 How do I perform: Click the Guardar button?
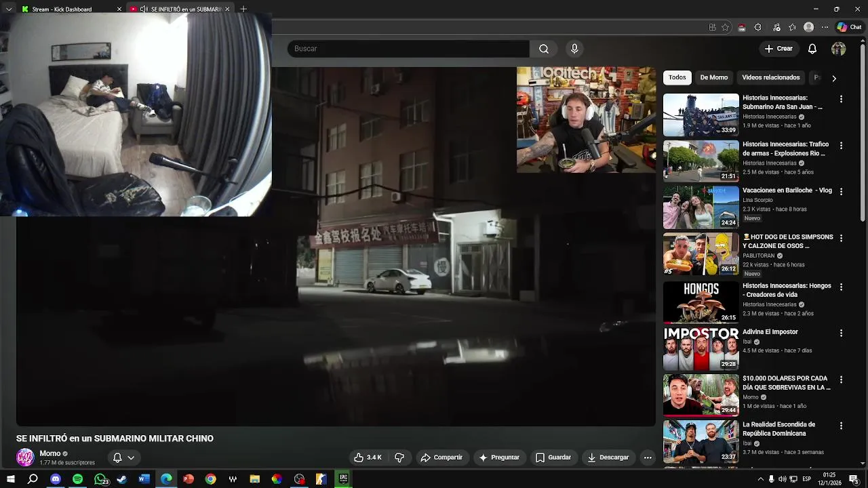(553, 457)
